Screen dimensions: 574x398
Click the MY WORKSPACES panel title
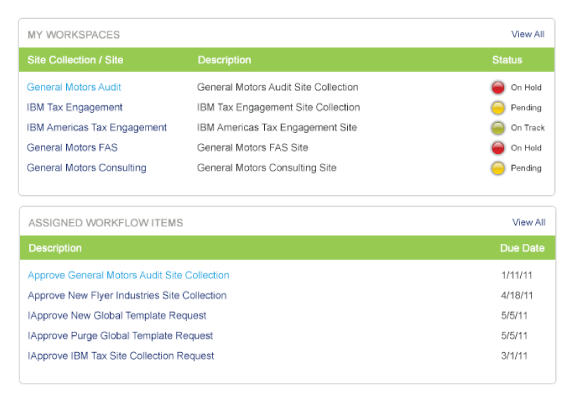74,35
